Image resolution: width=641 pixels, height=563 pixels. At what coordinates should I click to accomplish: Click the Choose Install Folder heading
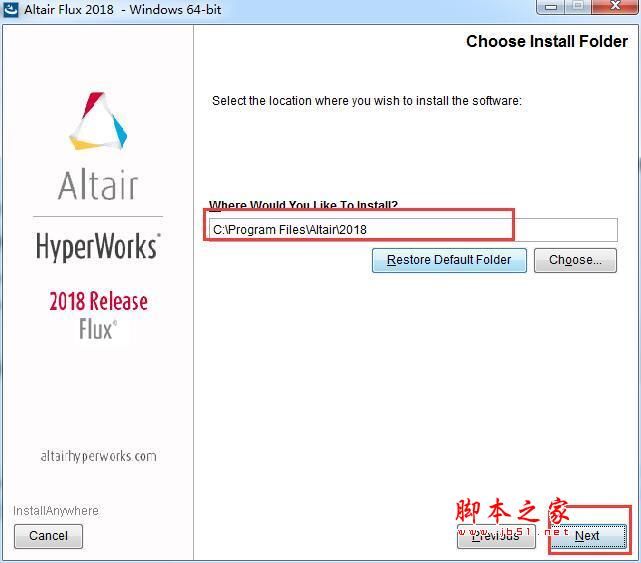click(x=547, y=41)
